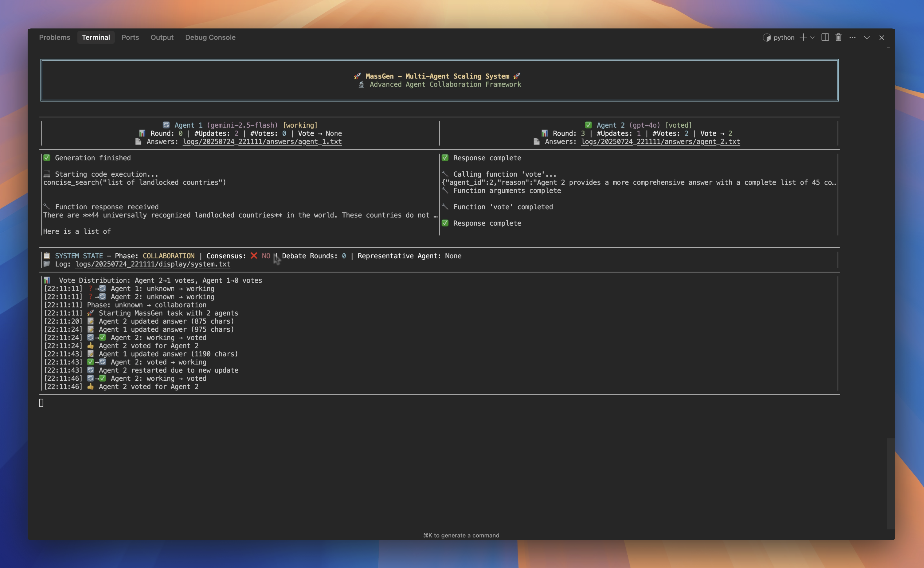Open the Debug Console tab
The height and width of the screenshot is (568, 924).
point(210,37)
